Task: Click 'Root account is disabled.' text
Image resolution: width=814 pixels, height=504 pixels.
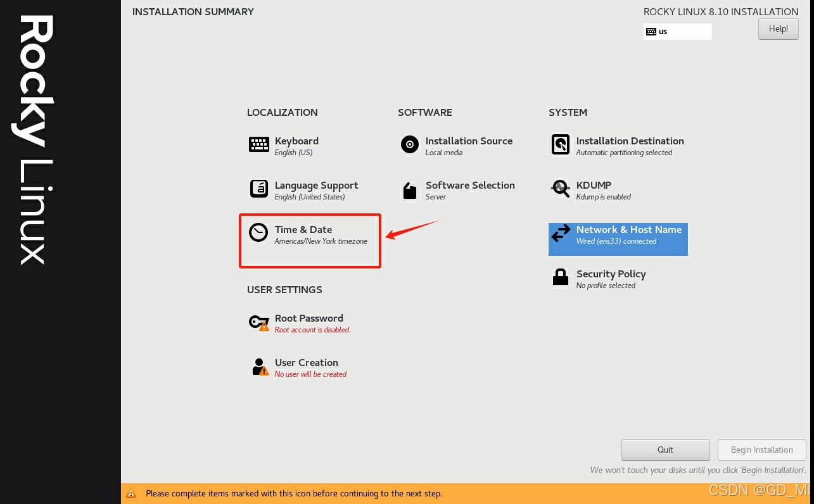Action: coord(312,330)
